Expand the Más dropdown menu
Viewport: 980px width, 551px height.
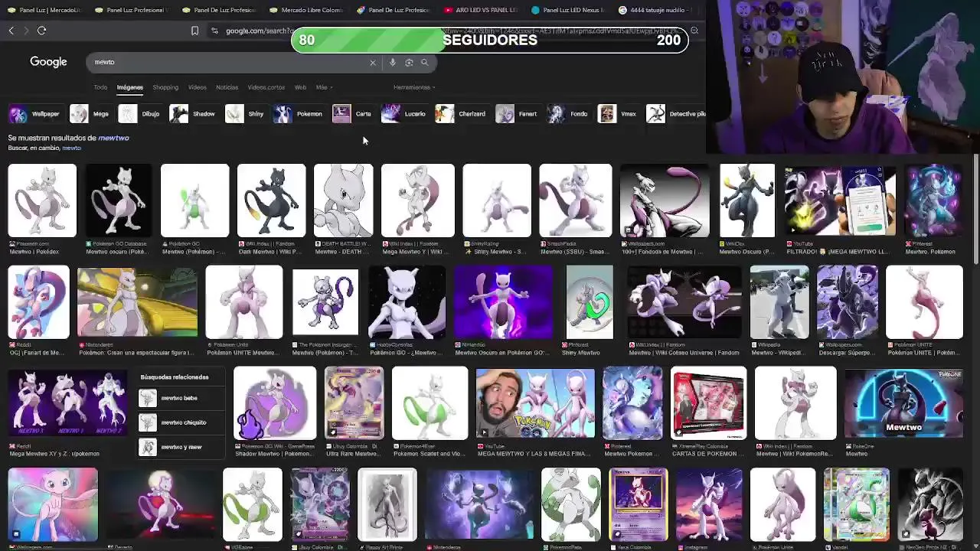coord(324,87)
